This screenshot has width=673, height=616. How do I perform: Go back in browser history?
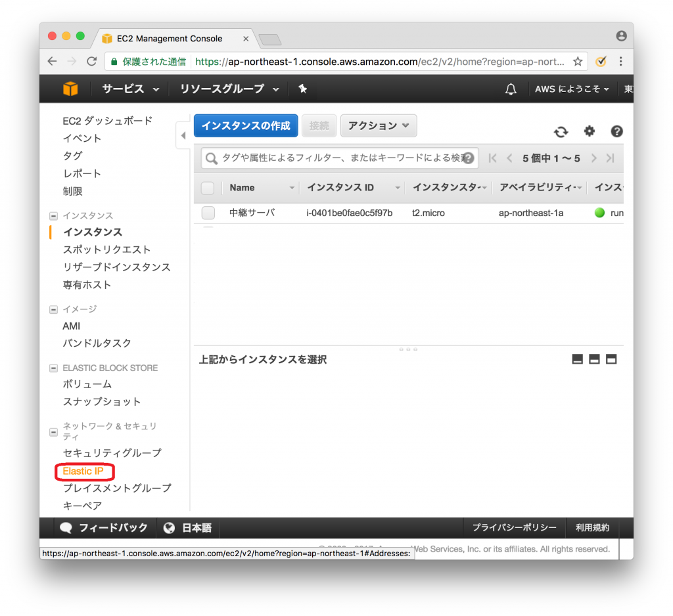pyautogui.click(x=52, y=61)
